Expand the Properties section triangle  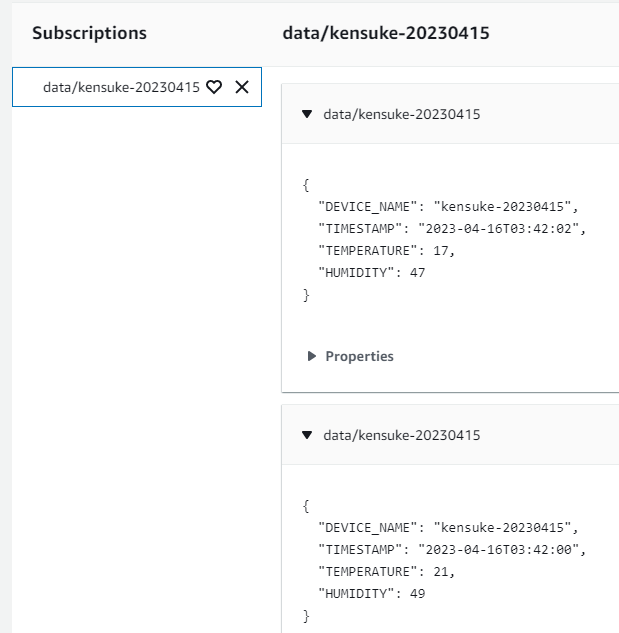click(x=311, y=356)
